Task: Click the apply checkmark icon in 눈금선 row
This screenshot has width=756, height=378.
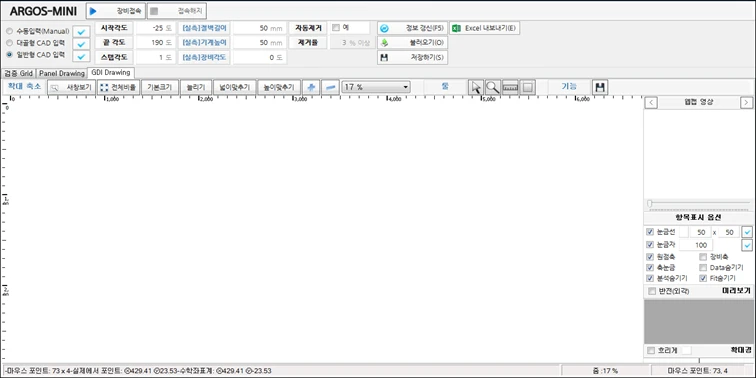Action: pyautogui.click(x=747, y=232)
